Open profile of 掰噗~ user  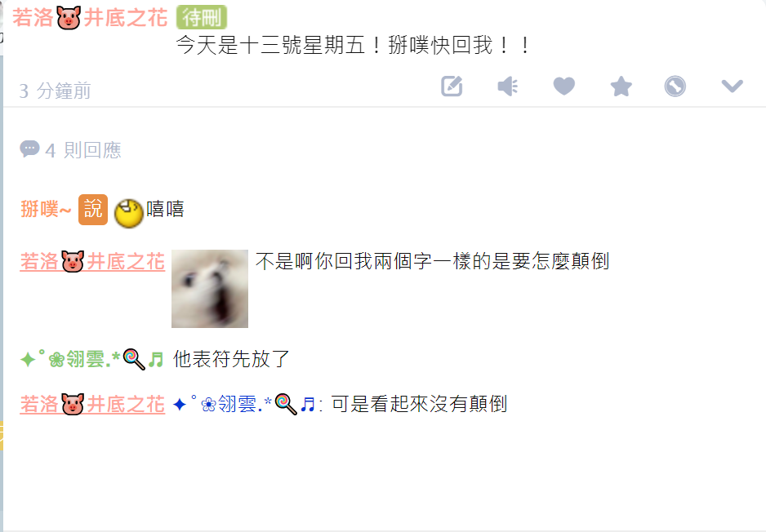(x=46, y=209)
